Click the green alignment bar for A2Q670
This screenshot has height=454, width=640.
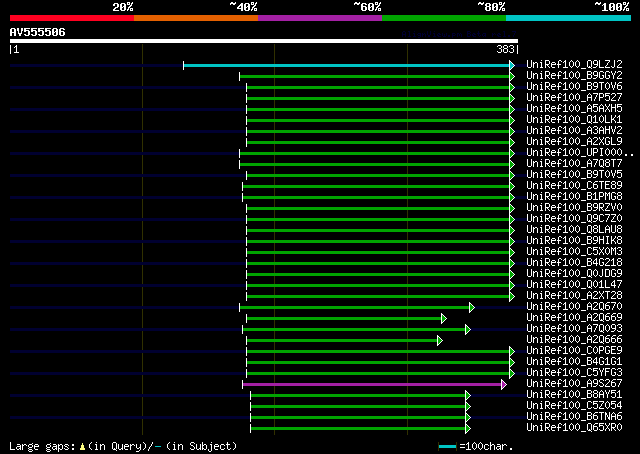[355, 308]
